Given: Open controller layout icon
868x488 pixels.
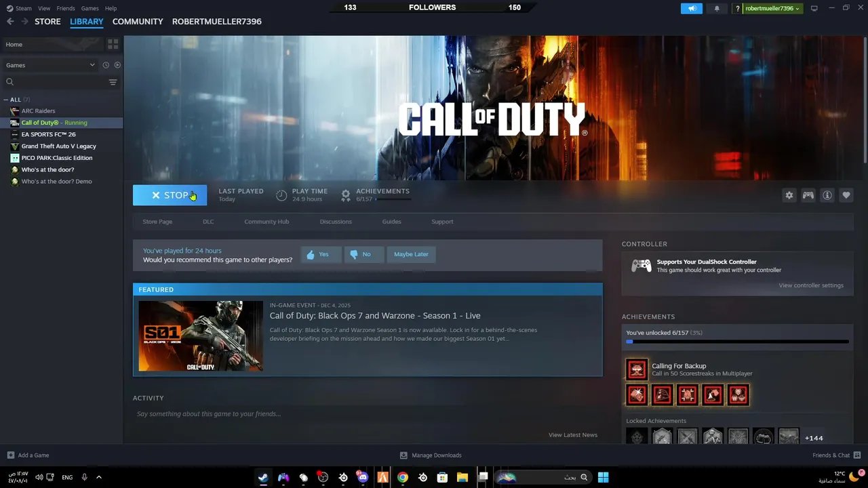Looking at the screenshot, I should [808, 195].
